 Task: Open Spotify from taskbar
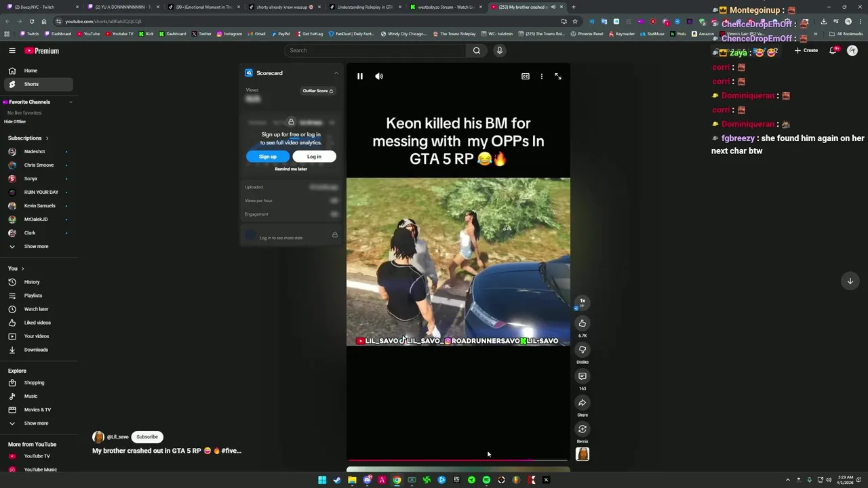point(486,480)
